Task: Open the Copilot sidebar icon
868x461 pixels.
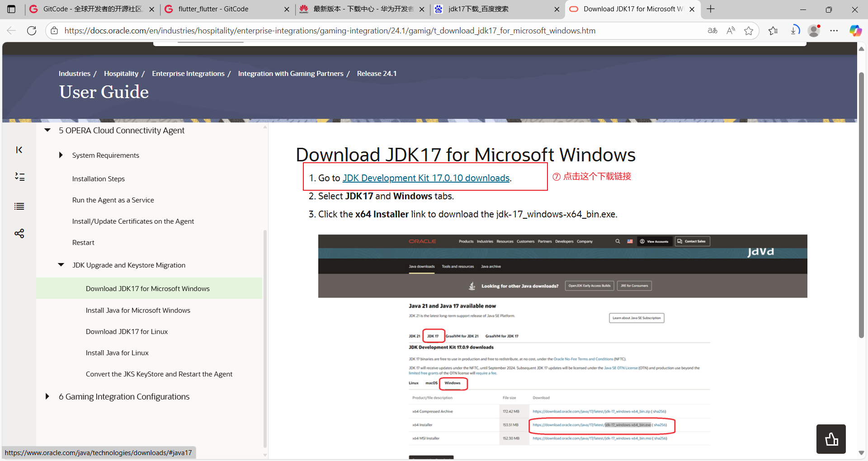Action: [x=855, y=31]
